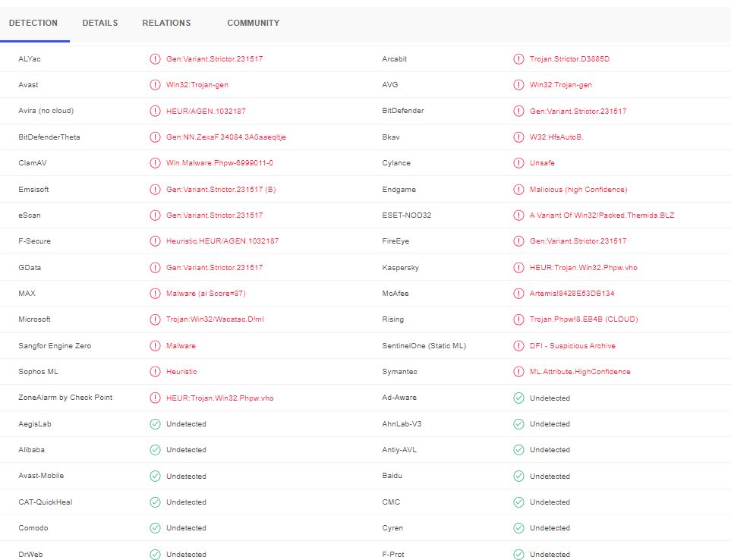
Task: Click the alert icon beside Arcabit's result
Action: click(x=518, y=59)
